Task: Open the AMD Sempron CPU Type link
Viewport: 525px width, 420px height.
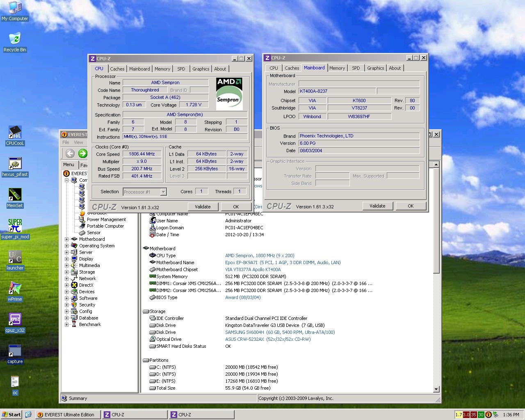Action: pyautogui.click(x=259, y=256)
